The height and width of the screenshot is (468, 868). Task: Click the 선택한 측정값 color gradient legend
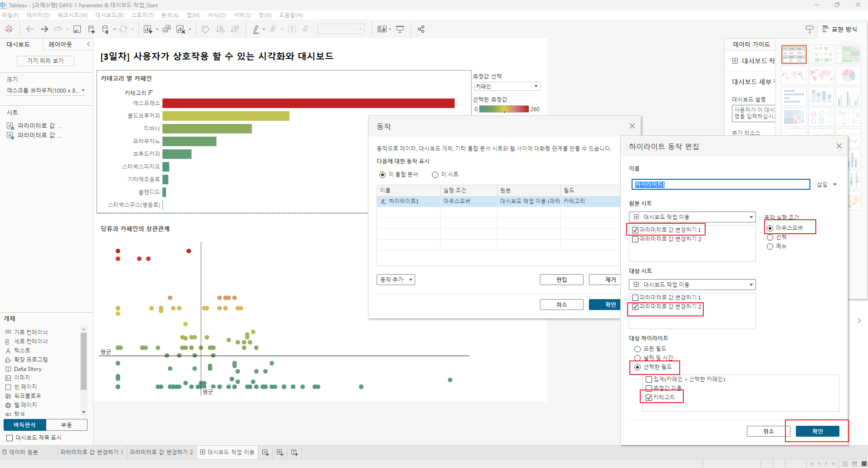504,109
